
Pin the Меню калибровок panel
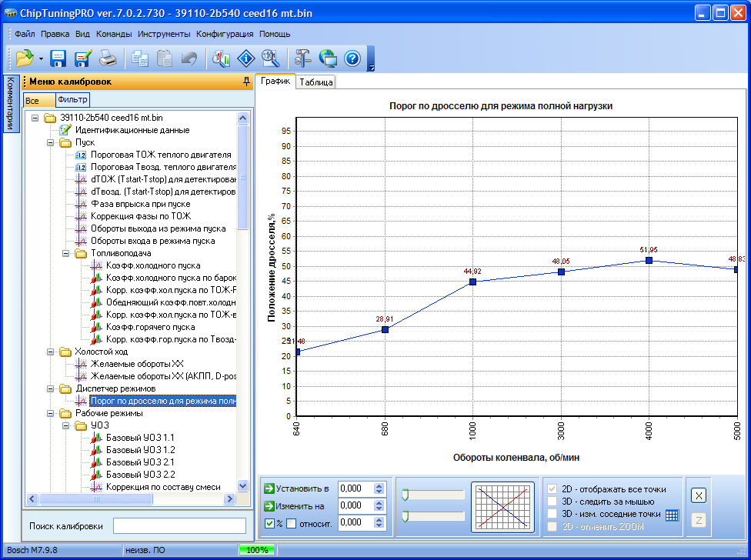coord(246,81)
